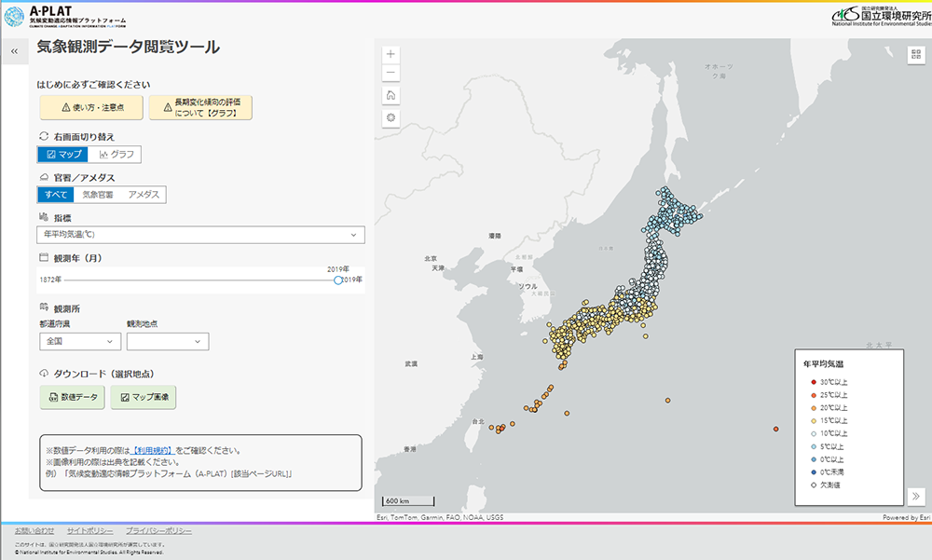Collapse the left sidebar panel
The height and width of the screenshot is (560, 932).
click(14, 52)
